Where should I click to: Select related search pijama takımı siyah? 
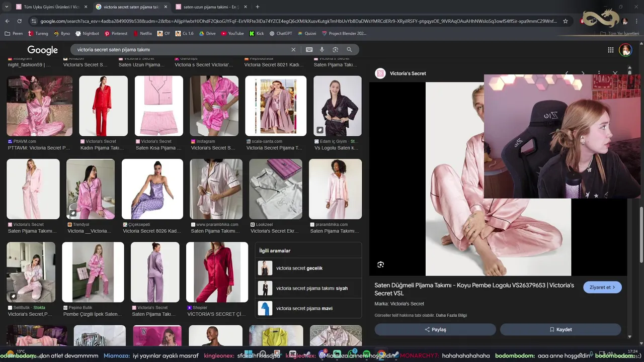308,288
